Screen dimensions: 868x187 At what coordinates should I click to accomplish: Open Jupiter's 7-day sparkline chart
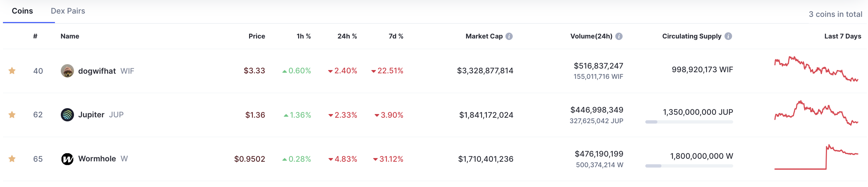[816, 113]
